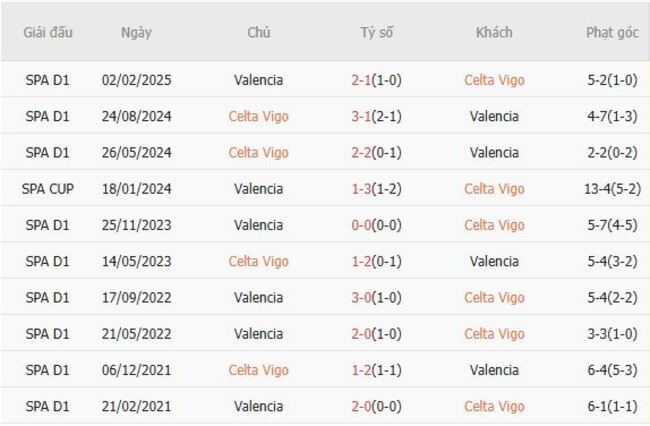Select Celta Vigo away team on 02/02/2025
The height and width of the screenshot is (426, 650).
click(x=494, y=80)
